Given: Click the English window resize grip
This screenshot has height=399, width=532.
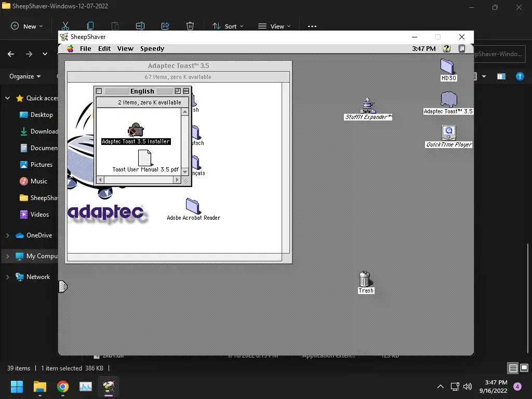Looking at the screenshot, I should (x=185, y=180).
